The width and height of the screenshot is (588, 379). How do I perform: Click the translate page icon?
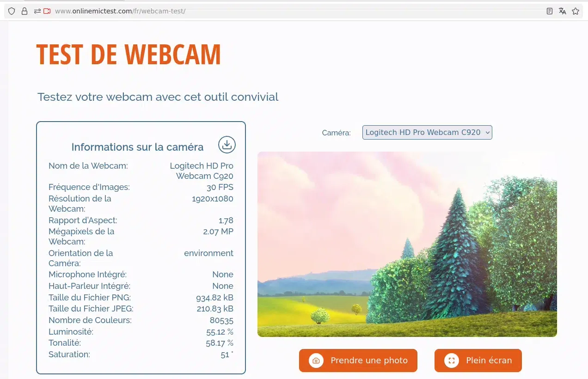coord(563,11)
